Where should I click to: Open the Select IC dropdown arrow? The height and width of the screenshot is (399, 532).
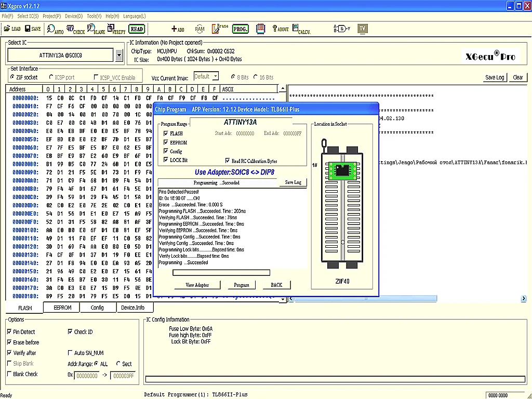(x=119, y=55)
